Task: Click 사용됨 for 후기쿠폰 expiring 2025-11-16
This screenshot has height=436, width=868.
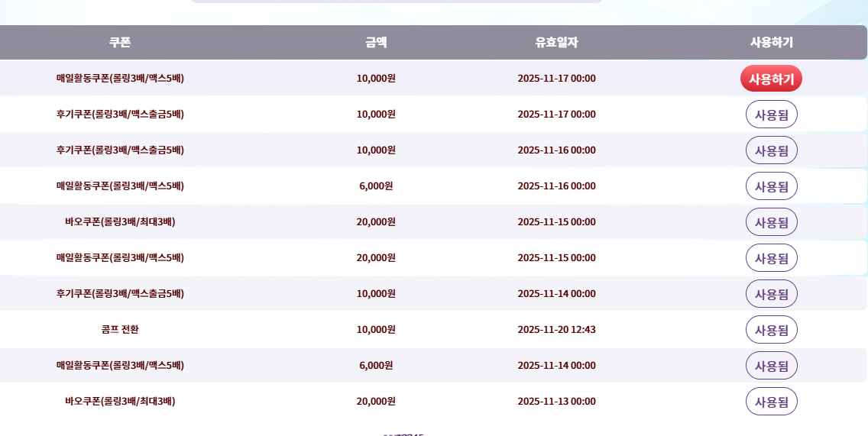Action: (x=771, y=150)
